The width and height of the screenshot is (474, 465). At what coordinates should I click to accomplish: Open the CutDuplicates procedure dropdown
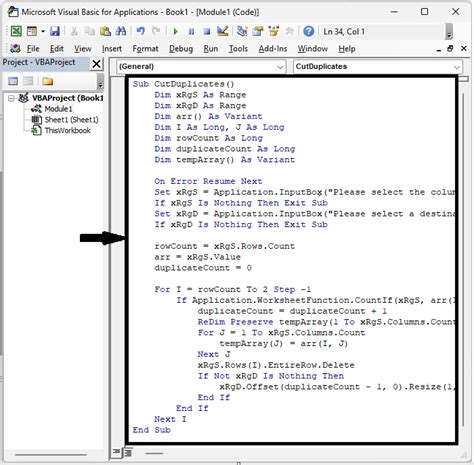[x=378, y=66]
